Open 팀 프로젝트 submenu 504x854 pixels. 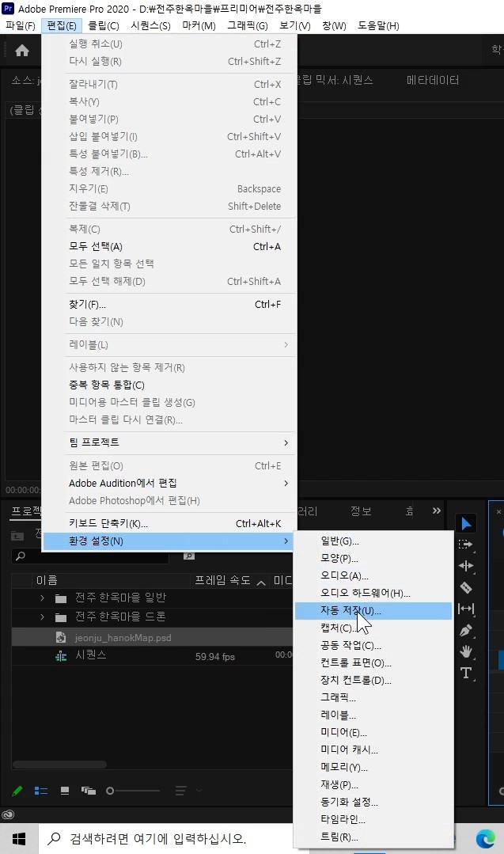(169, 442)
